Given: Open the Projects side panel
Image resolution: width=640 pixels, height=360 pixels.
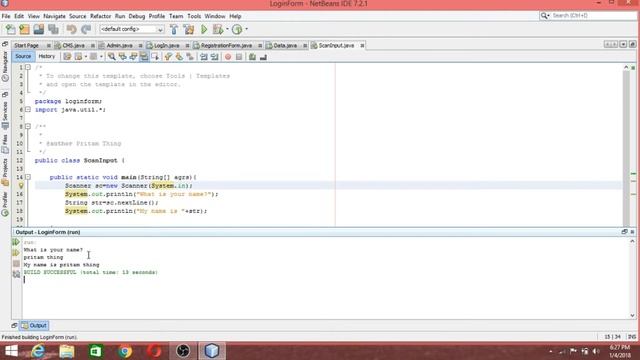Looking at the screenshot, I should click(5, 172).
